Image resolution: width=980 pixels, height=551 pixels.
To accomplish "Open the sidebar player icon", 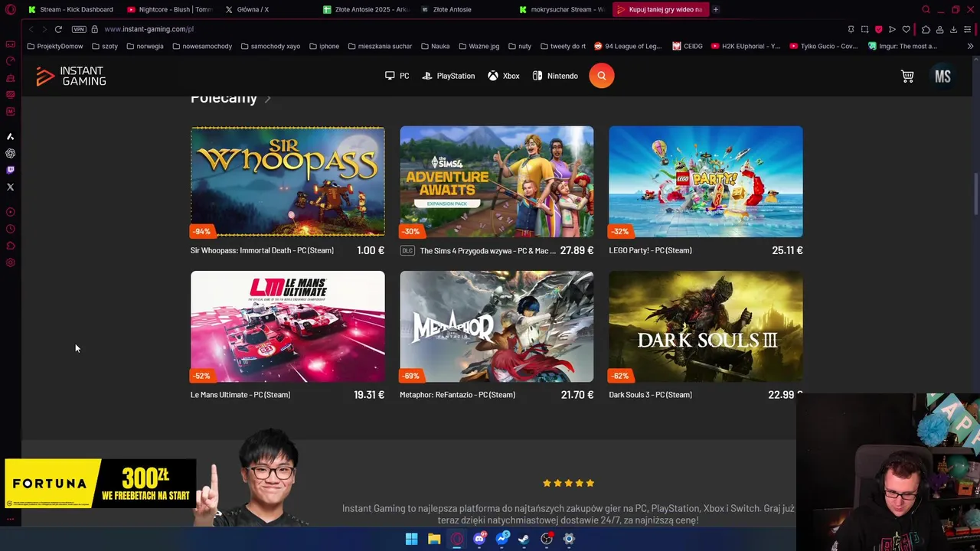I will (10, 212).
